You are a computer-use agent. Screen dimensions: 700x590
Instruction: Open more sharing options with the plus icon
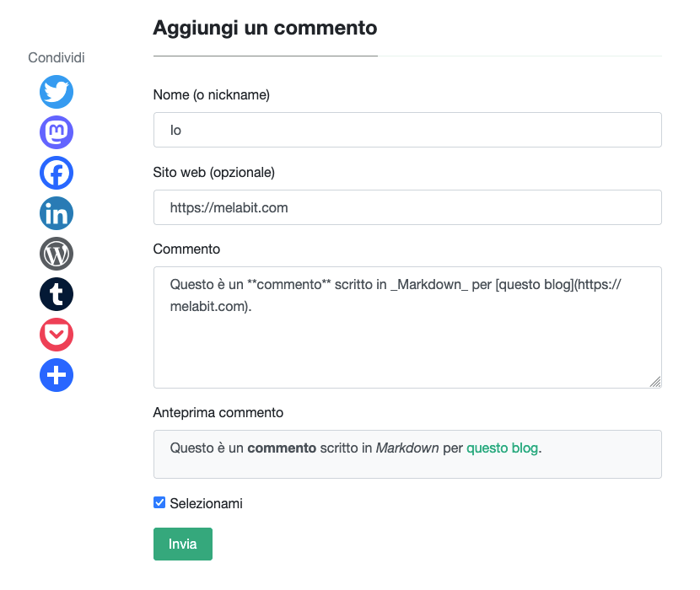coord(56,375)
